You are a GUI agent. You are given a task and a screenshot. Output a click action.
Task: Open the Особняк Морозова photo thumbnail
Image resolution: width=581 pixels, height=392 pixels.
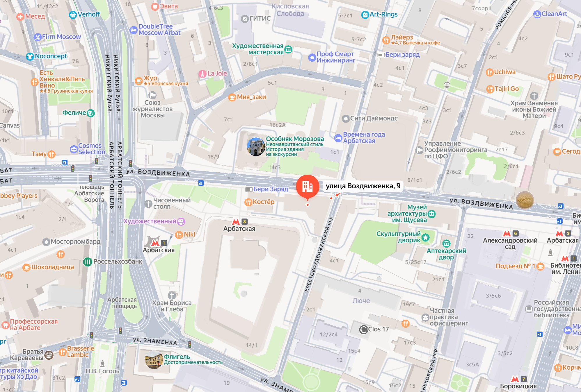(x=256, y=147)
